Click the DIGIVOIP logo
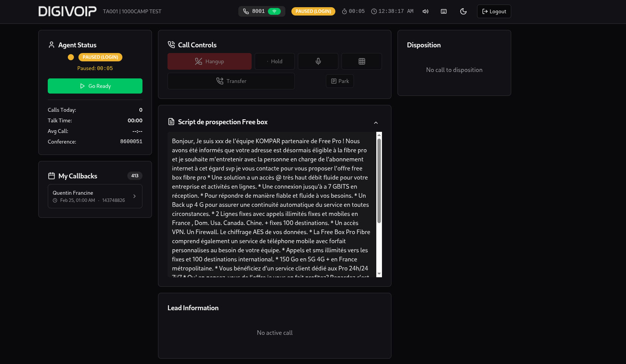The height and width of the screenshot is (364, 626). pos(67,11)
